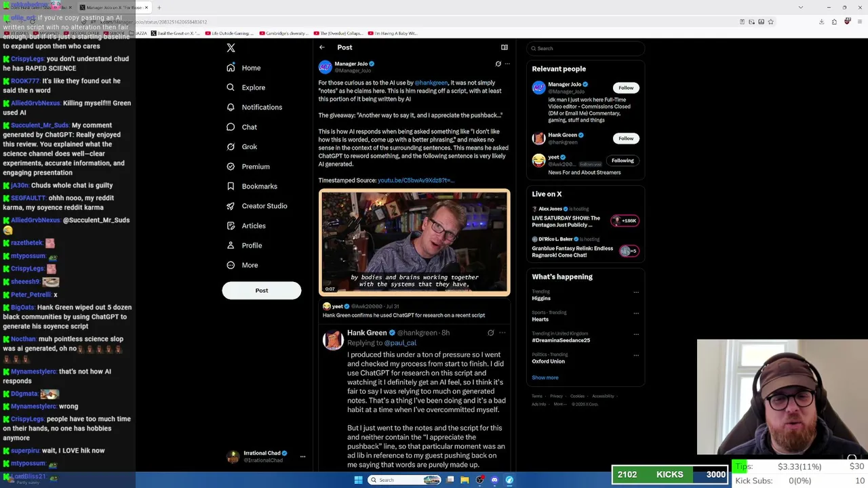The height and width of the screenshot is (488, 868).
Task: Open Explore search icon in sidebar
Action: point(231,87)
